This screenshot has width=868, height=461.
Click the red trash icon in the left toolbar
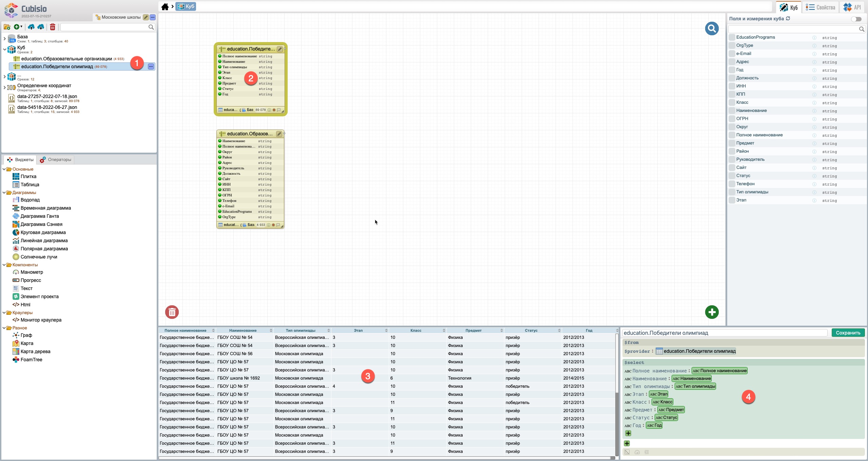[53, 27]
